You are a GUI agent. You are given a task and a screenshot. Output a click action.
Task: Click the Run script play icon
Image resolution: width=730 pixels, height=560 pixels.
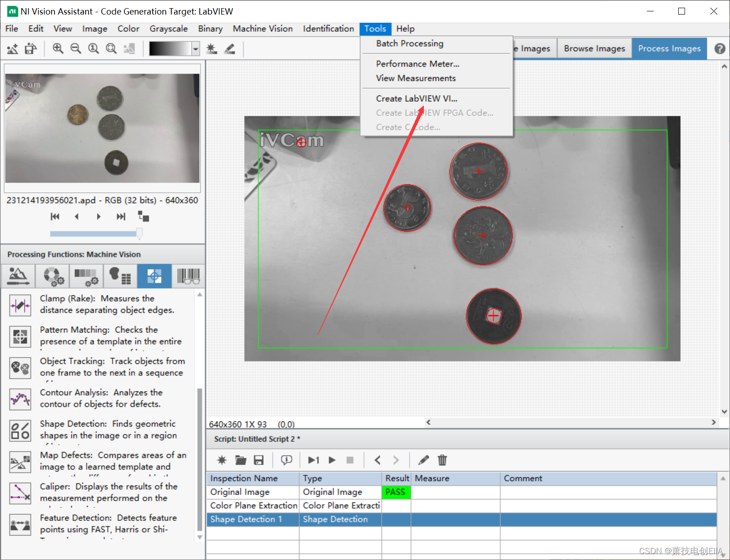click(x=332, y=460)
